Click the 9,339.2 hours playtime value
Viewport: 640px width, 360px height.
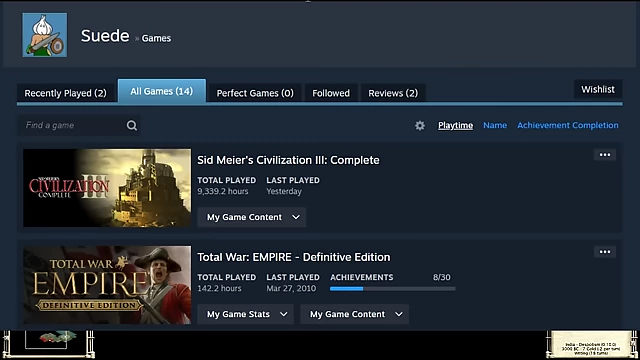point(223,191)
